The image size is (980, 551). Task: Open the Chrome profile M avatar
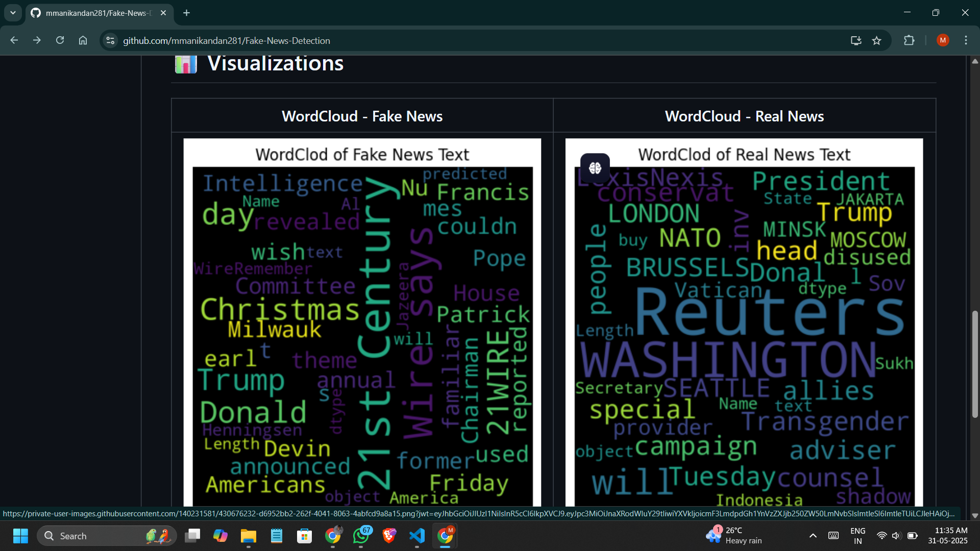coord(943,40)
